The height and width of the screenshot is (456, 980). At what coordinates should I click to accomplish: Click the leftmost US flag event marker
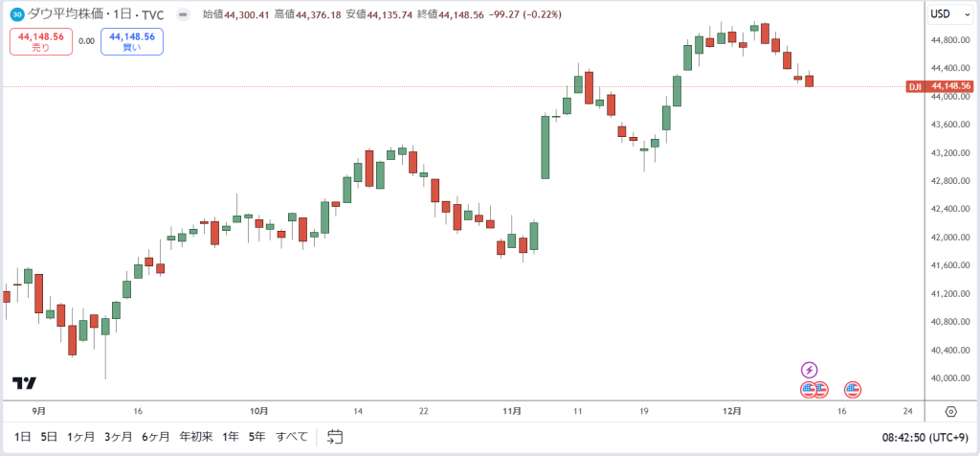(x=808, y=390)
